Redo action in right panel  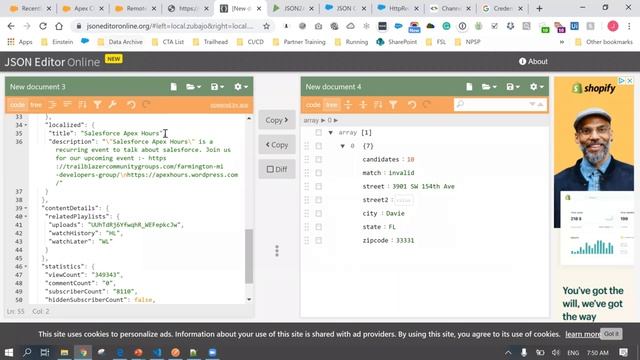click(427, 105)
